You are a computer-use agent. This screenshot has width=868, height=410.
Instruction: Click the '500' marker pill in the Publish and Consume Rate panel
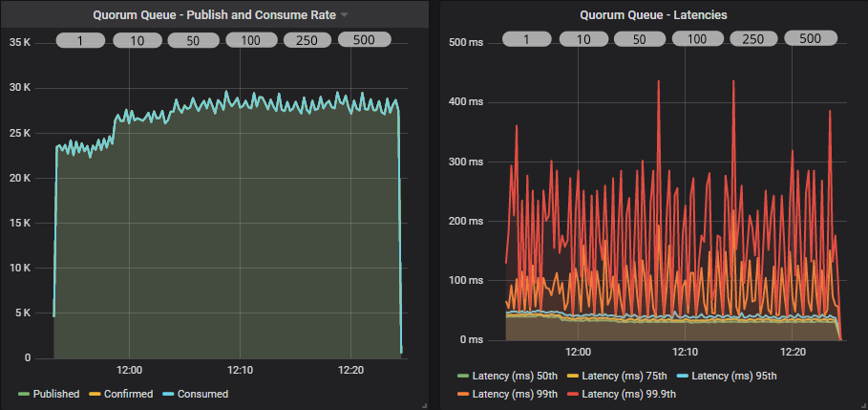click(364, 40)
